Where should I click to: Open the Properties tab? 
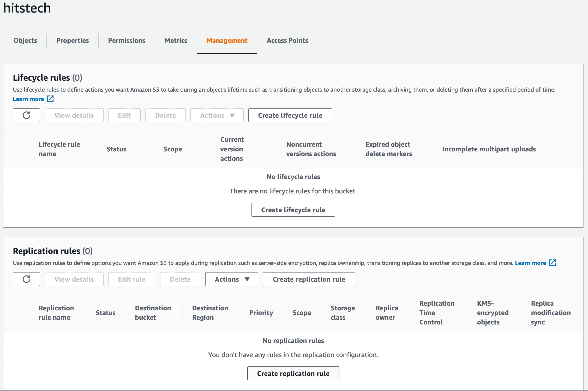(x=73, y=40)
